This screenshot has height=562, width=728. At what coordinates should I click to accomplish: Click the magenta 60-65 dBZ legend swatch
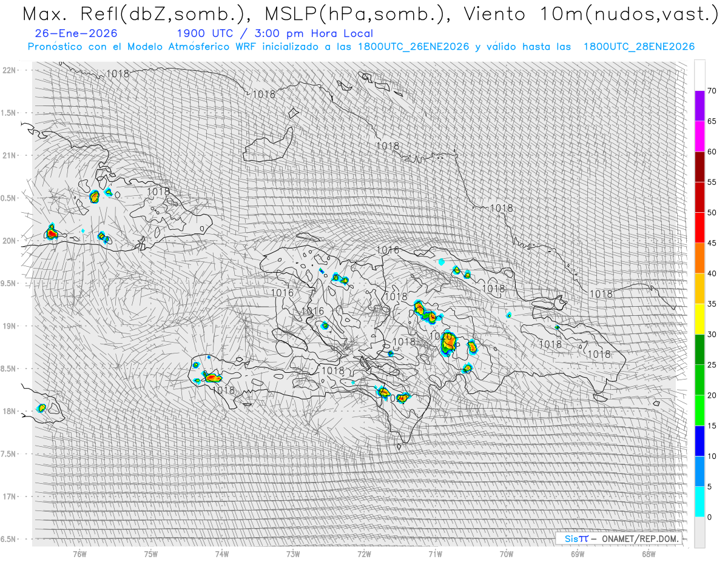[699, 136]
